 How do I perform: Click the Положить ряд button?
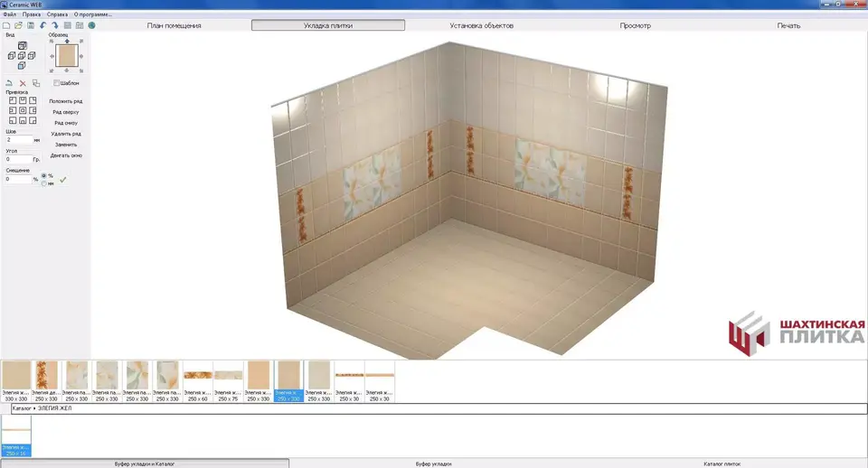pos(65,101)
